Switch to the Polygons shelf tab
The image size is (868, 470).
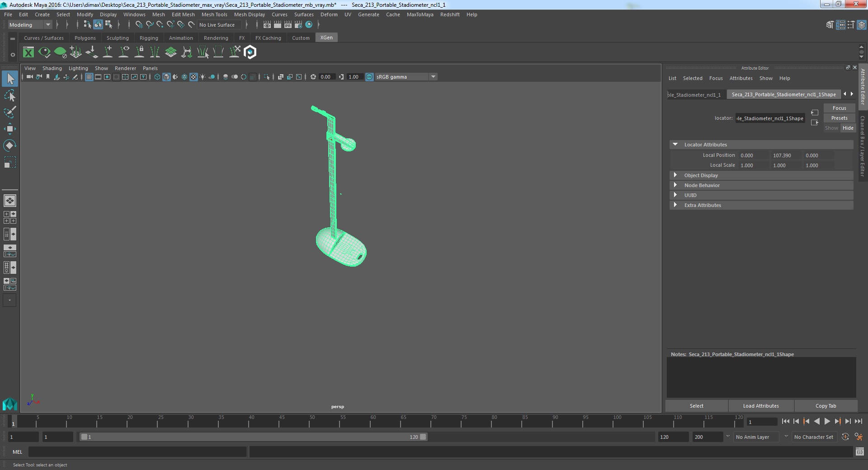(x=85, y=38)
